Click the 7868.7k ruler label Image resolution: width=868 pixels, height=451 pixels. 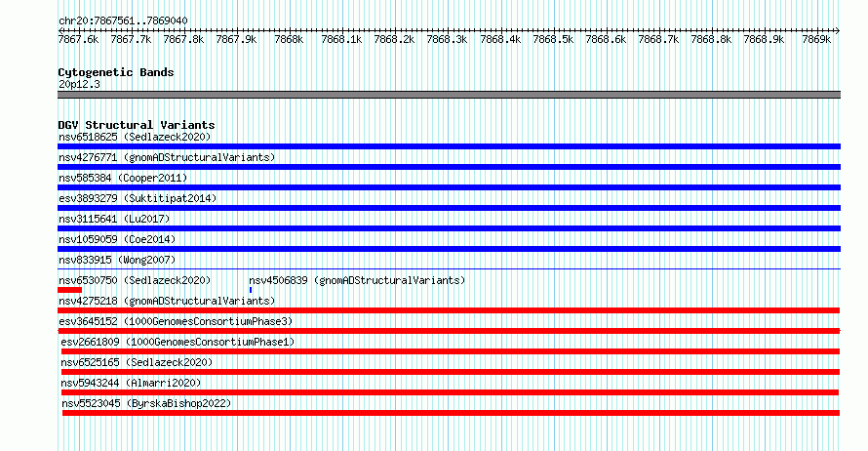pos(658,40)
